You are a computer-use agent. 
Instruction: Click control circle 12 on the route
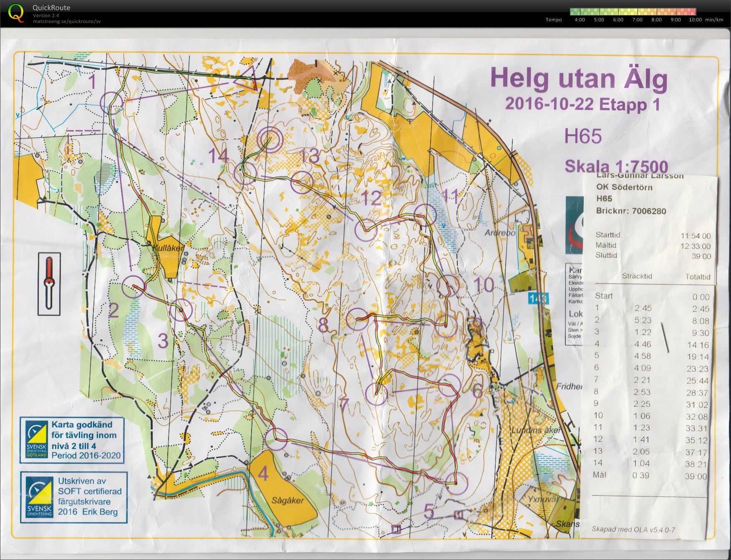tap(366, 230)
